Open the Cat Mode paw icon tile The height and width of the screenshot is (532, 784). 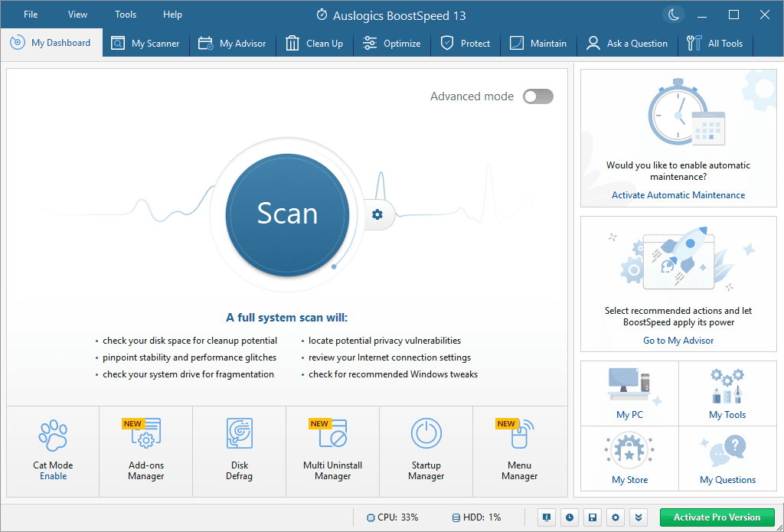coord(53,451)
